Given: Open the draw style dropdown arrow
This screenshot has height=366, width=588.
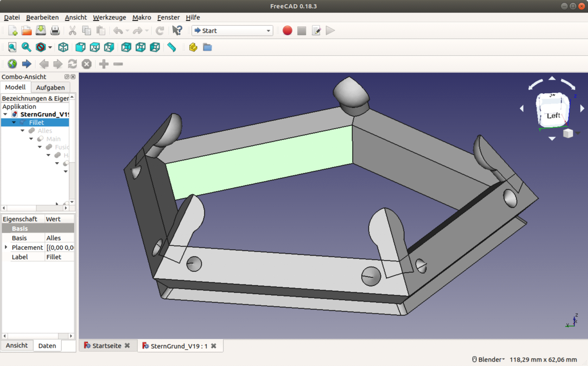Looking at the screenshot, I should click(50, 47).
